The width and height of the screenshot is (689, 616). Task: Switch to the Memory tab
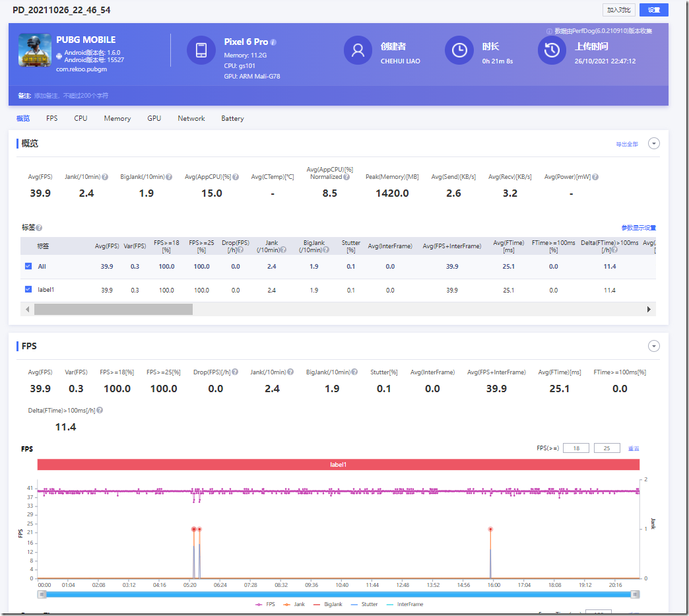(x=117, y=119)
